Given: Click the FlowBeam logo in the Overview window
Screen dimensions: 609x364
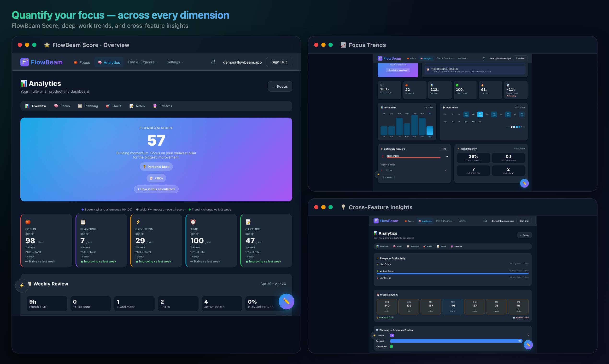Looking at the screenshot, I should (41, 62).
